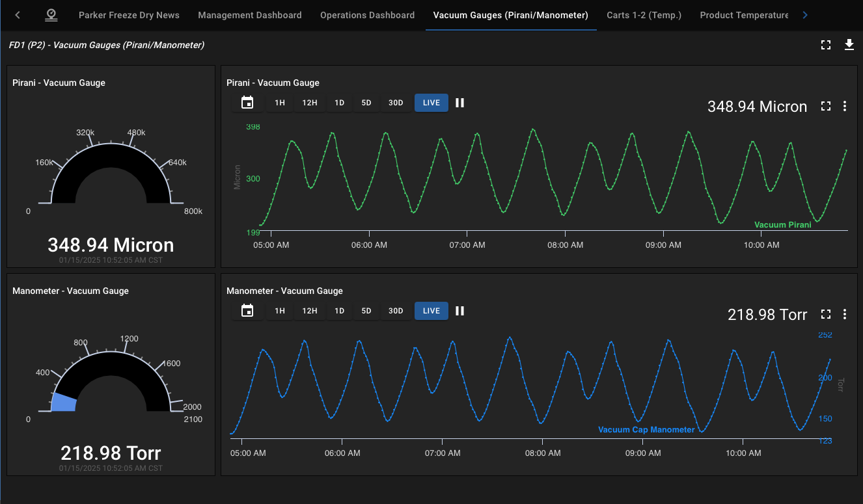Image resolution: width=863 pixels, height=504 pixels.
Task: Open the Pirani chart calendar date picker
Action: tap(247, 103)
